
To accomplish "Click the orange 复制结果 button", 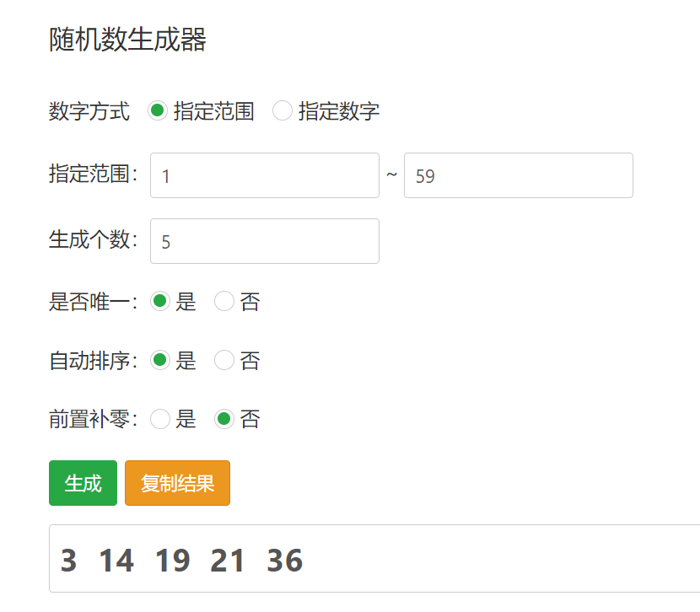I will point(177,483).
